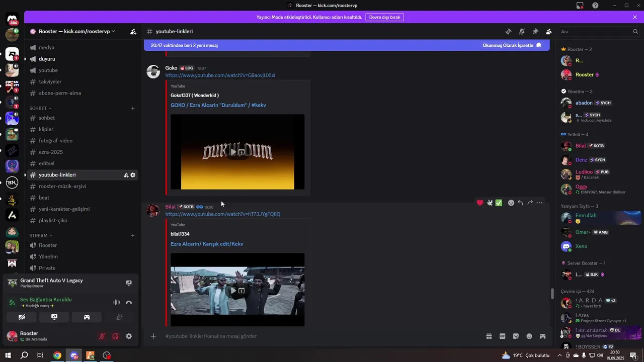Viewport: 644px width, 362px height.
Task: Click plus attachment button in message bar
Action: tap(153, 336)
